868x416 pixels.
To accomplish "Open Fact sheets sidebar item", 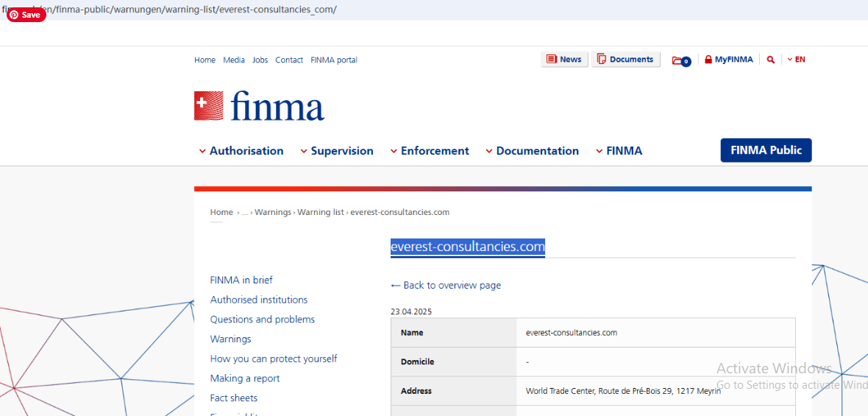I will tap(234, 398).
